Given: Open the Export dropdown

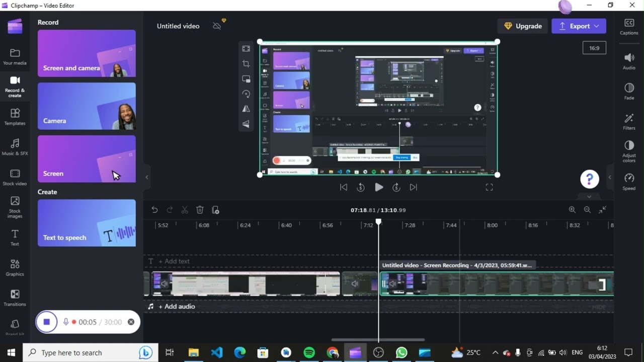Looking at the screenshot, I should point(579,26).
